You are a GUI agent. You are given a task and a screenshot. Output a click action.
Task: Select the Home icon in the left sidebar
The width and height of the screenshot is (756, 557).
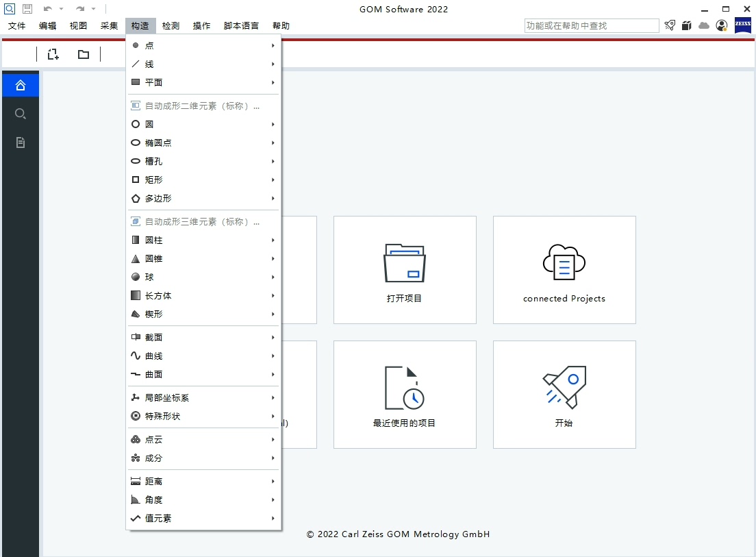20,85
